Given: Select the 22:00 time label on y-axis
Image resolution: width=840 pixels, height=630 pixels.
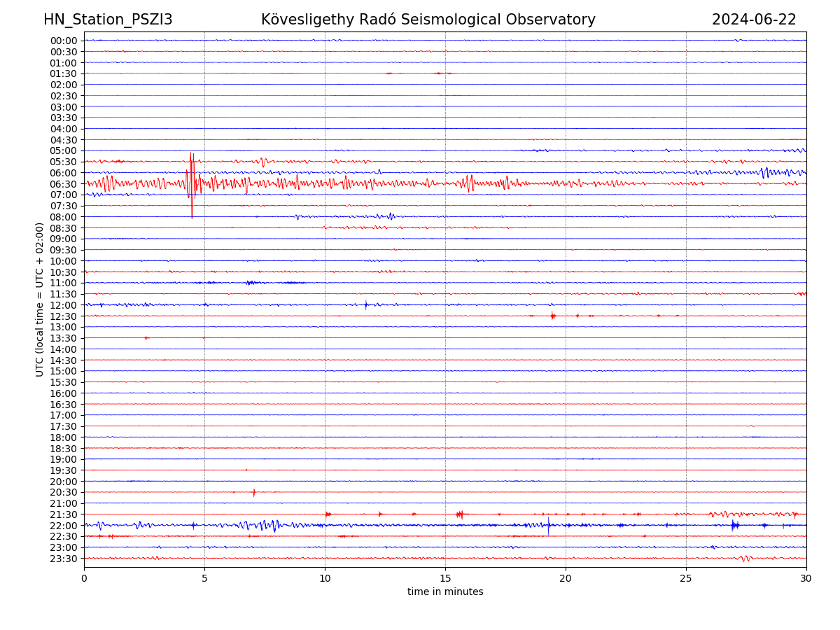Looking at the screenshot, I should pyautogui.click(x=64, y=526).
